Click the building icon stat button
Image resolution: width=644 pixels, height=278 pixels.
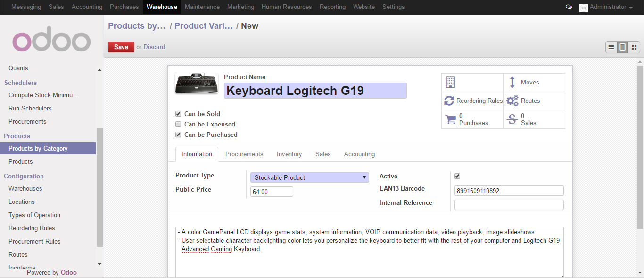pyautogui.click(x=451, y=83)
